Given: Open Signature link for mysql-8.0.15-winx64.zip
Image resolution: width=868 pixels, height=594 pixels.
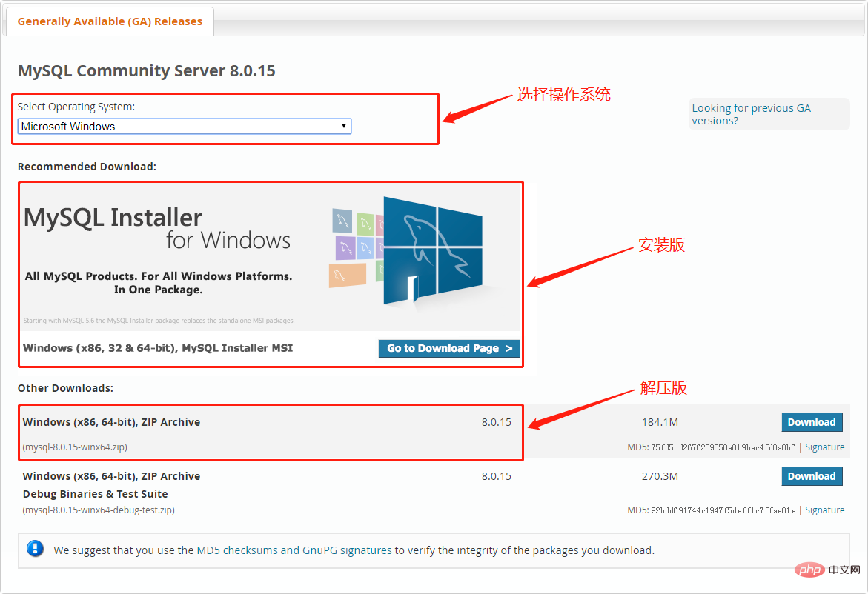Looking at the screenshot, I should coord(824,447).
